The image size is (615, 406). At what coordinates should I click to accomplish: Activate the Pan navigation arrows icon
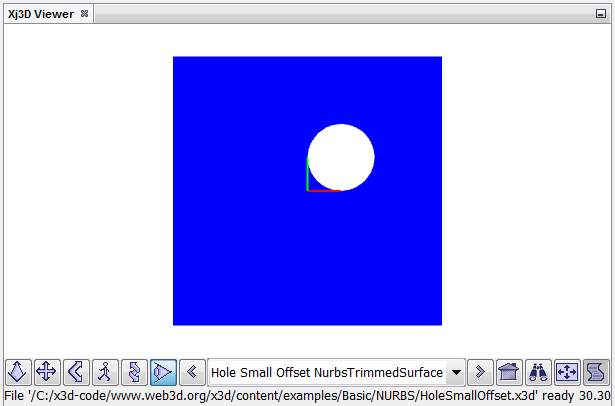tap(46, 373)
